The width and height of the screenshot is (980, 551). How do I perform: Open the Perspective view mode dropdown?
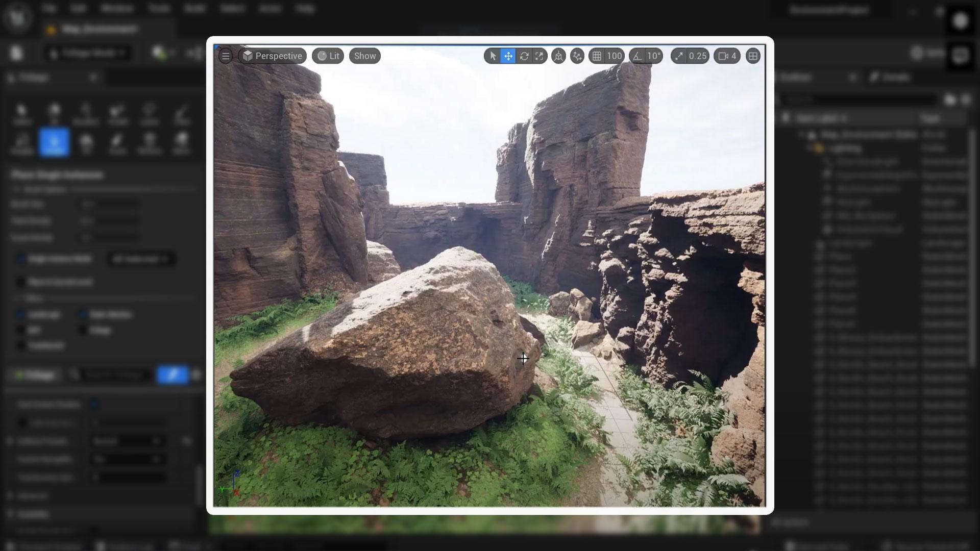273,56
